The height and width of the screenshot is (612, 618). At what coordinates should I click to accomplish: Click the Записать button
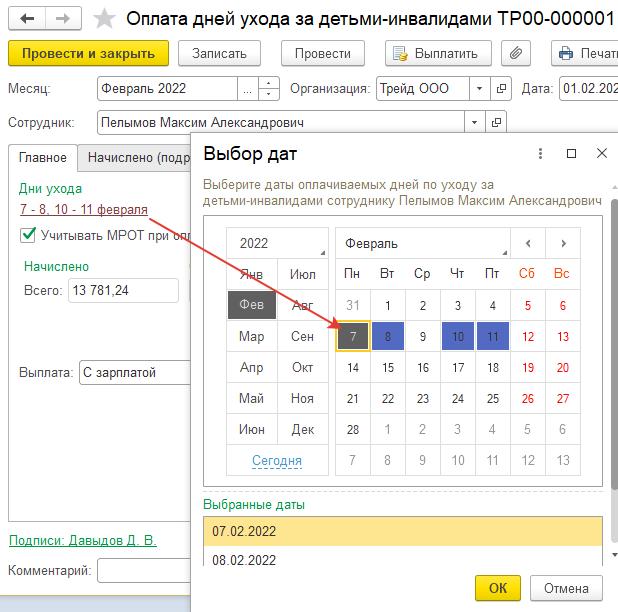click(x=219, y=53)
